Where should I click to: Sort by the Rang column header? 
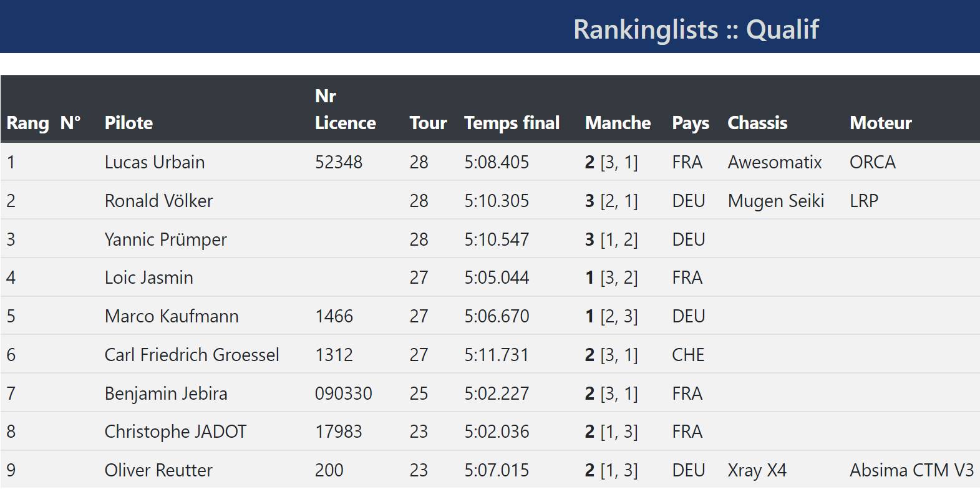[x=27, y=123]
